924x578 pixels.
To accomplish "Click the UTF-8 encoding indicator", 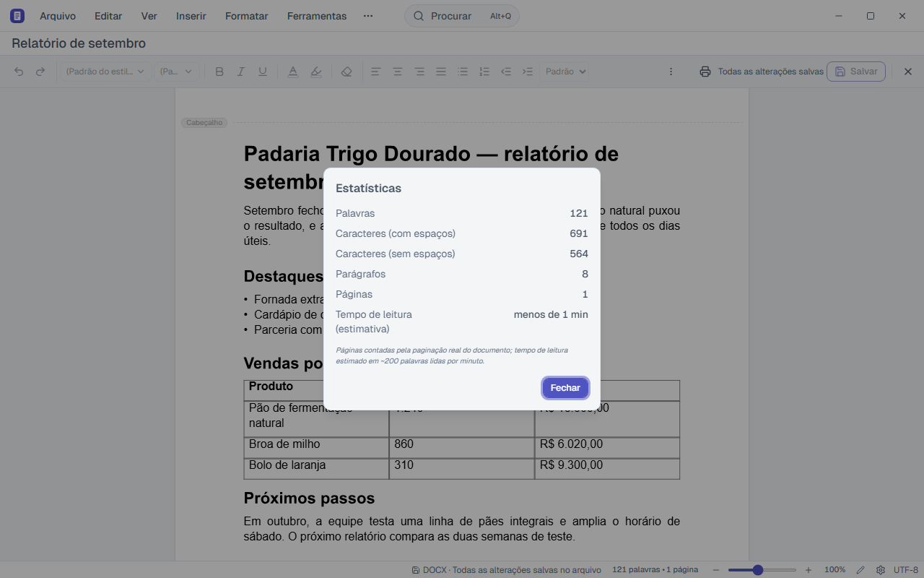I will [x=906, y=570].
